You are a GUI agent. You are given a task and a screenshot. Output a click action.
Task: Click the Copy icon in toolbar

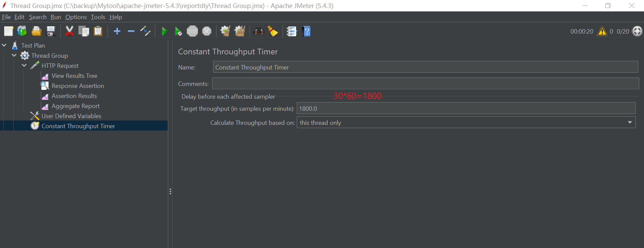pos(84,31)
